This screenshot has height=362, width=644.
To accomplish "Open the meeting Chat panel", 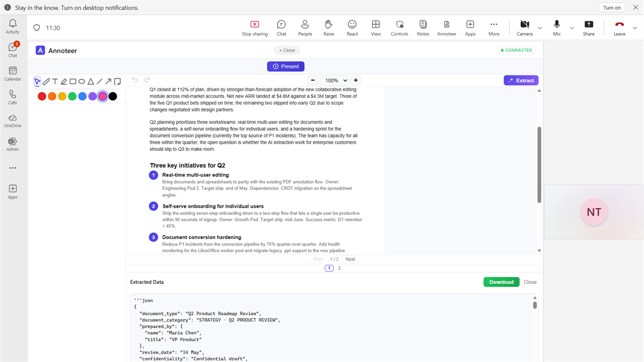I will click(x=281, y=28).
